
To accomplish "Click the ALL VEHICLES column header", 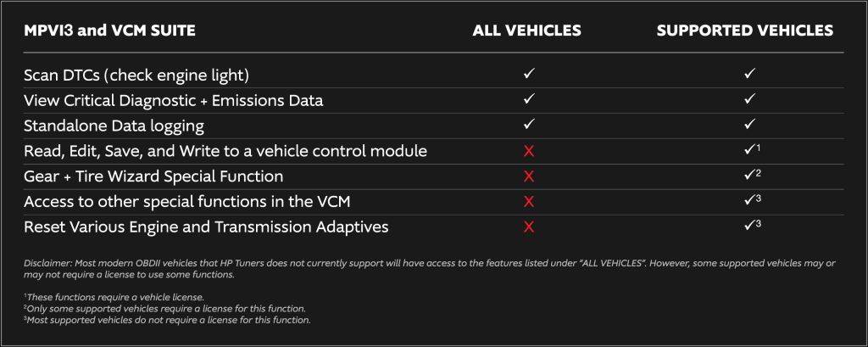I will pyautogui.click(x=526, y=31).
